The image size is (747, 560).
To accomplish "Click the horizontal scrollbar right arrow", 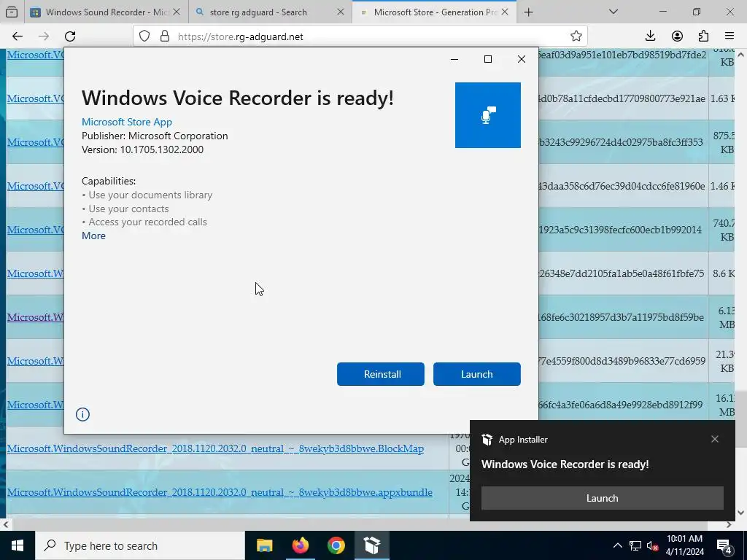I will (729, 525).
